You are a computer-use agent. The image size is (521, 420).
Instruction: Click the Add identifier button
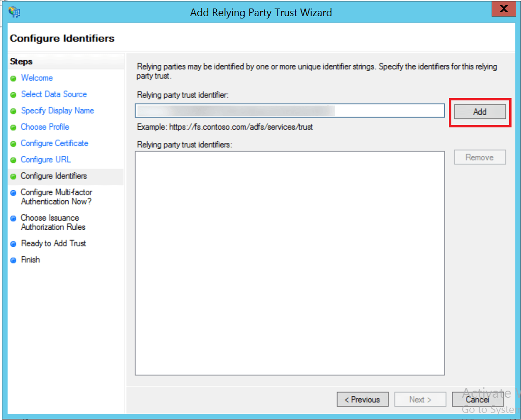click(x=480, y=112)
